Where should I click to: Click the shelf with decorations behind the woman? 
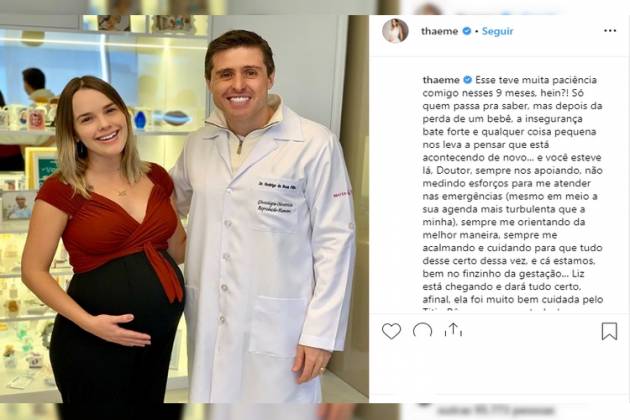point(104,131)
